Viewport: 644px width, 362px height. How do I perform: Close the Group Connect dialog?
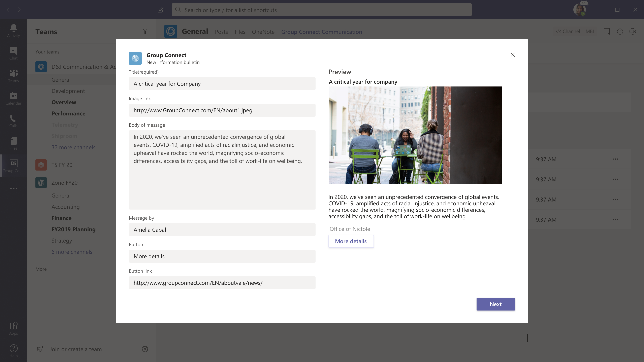pyautogui.click(x=513, y=55)
